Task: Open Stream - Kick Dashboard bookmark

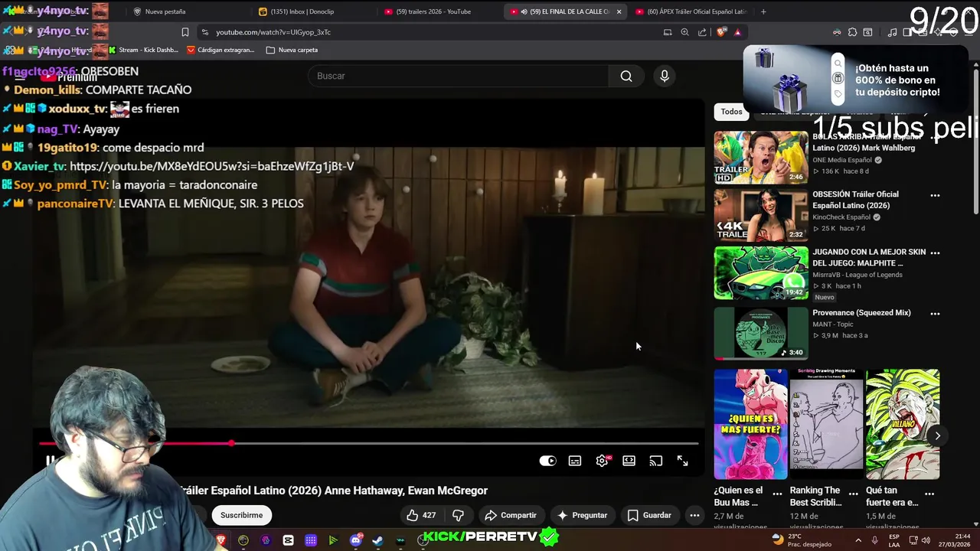Action: pyautogui.click(x=143, y=50)
